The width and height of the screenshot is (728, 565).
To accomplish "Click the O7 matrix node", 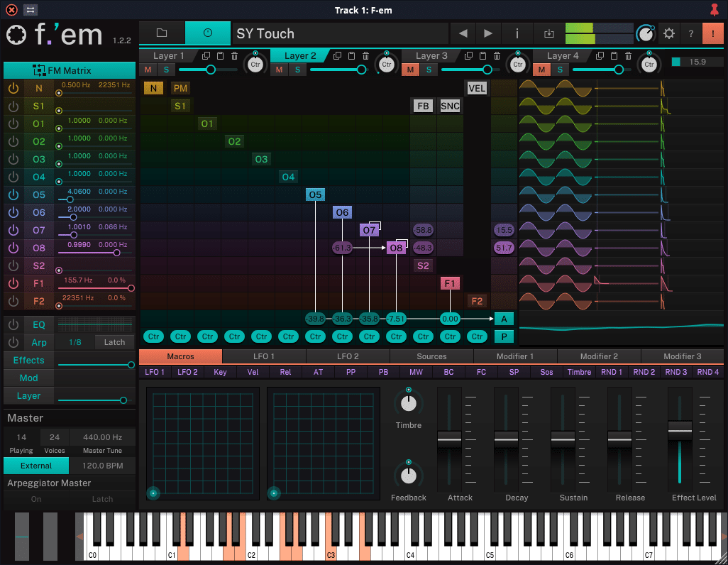I will [369, 230].
